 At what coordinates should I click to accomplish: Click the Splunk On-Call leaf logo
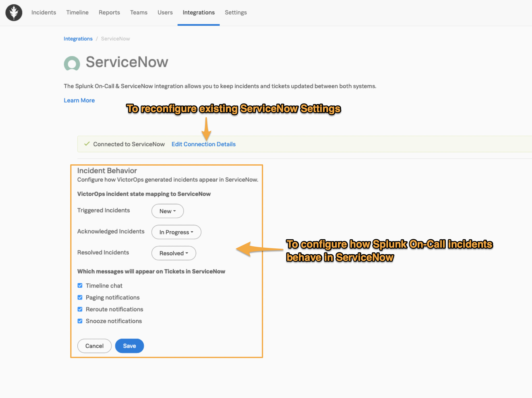tap(13, 12)
